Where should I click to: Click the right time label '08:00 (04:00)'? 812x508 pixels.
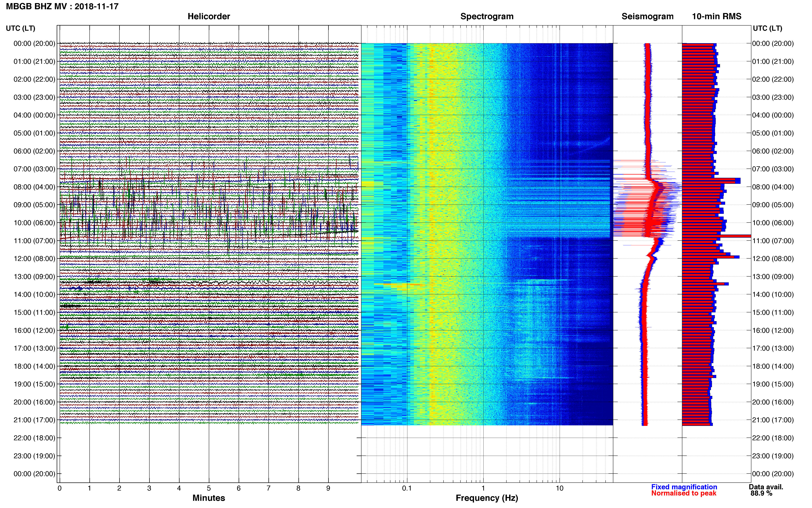[773, 187]
